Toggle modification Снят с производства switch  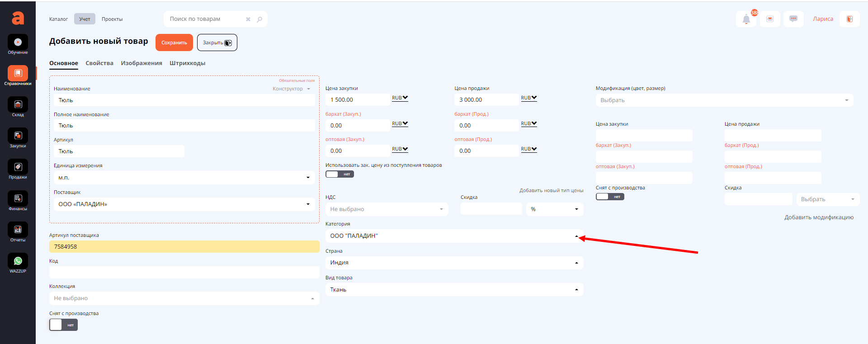pyautogui.click(x=609, y=197)
